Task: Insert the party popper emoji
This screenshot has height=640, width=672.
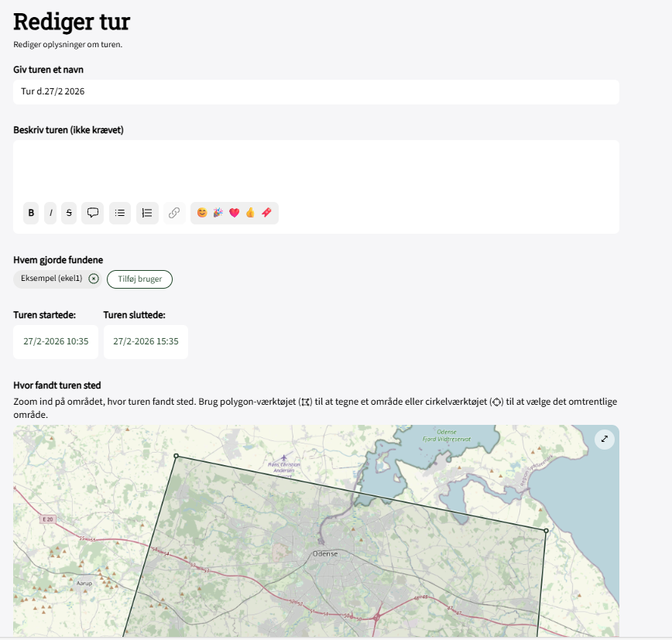Action: click(x=218, y=213)
